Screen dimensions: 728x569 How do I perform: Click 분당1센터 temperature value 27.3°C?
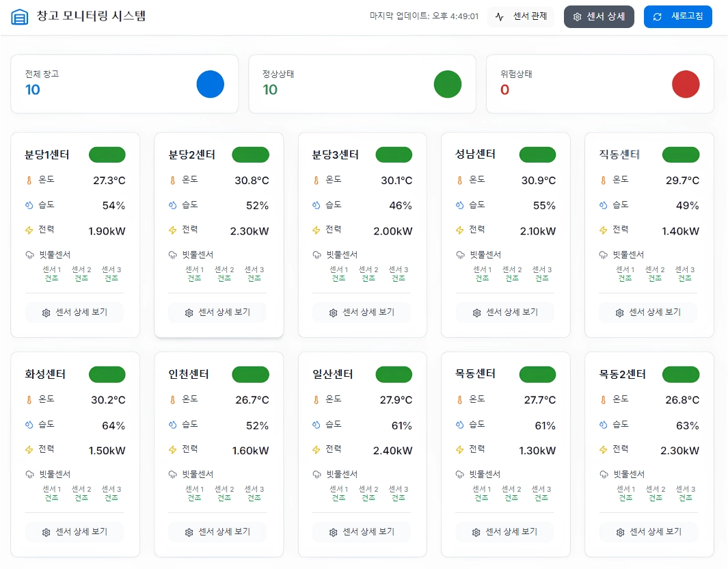109,181
